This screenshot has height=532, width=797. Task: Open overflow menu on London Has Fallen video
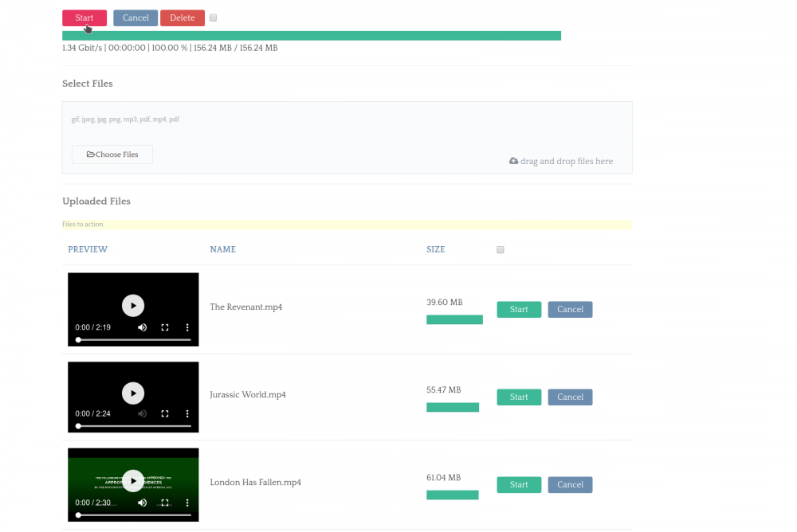tap(187, 503)
